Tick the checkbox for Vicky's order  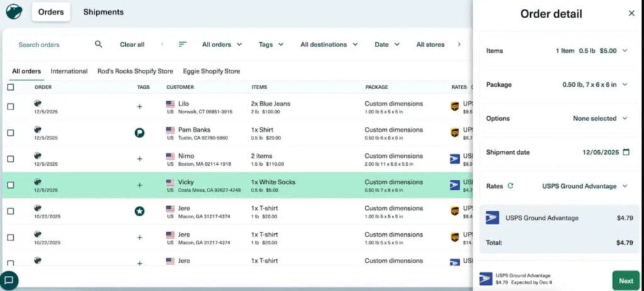[x=11, y=185]
